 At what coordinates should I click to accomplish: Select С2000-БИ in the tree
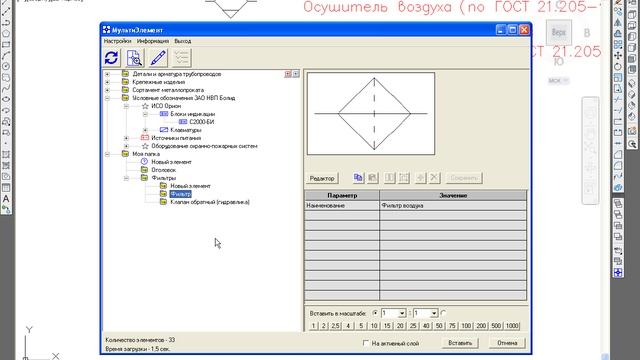click(x=202, y=122)
